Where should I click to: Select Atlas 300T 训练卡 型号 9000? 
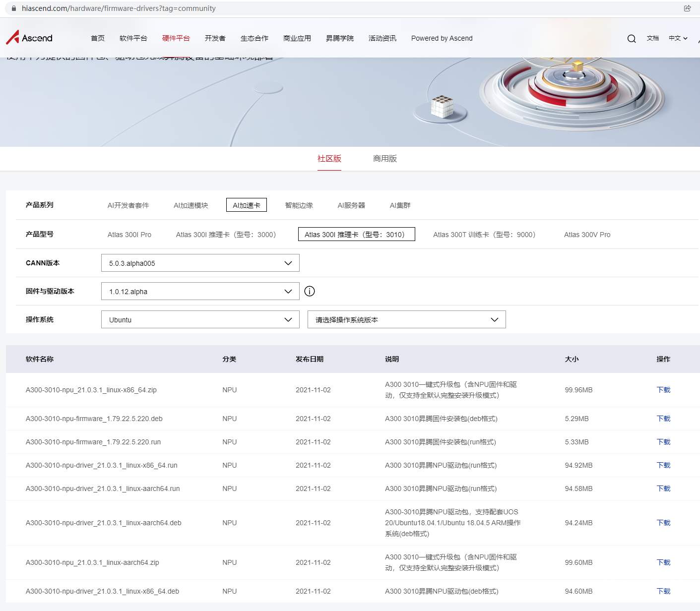click(x=484, y=235)
